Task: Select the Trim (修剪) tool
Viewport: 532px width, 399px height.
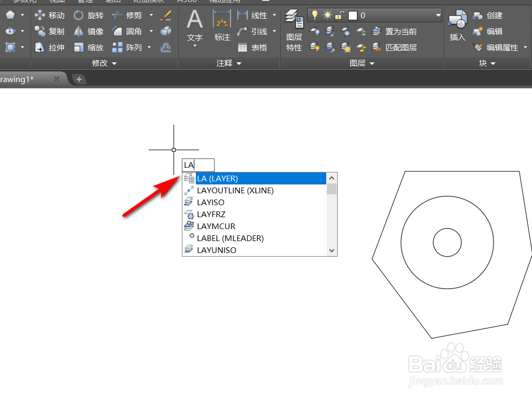Action: pos(127,15)
